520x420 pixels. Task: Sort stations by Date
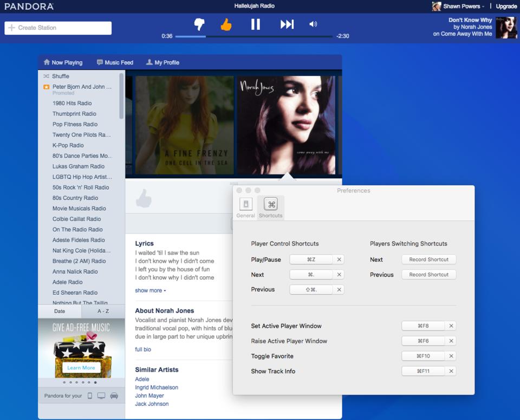pyautogui.click(x=60, y=311)
